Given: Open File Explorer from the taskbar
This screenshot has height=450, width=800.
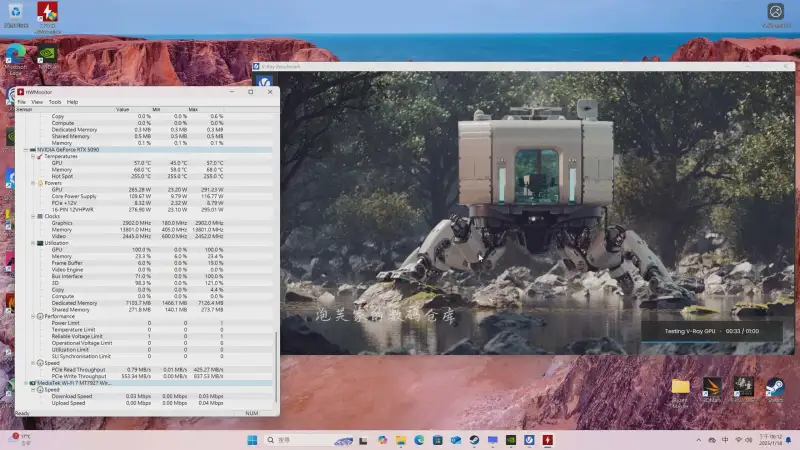Looking at the screenshot, I should 401,440.
